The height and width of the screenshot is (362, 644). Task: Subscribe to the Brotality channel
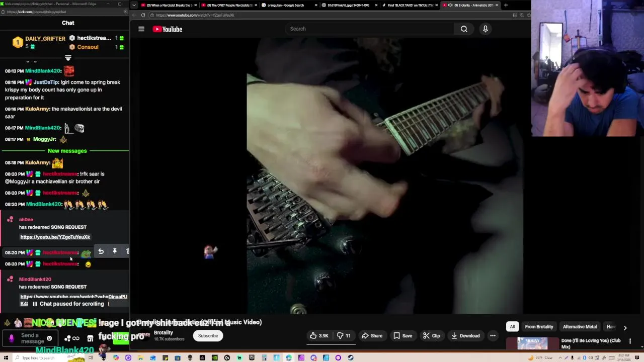[x=208, y=336]
